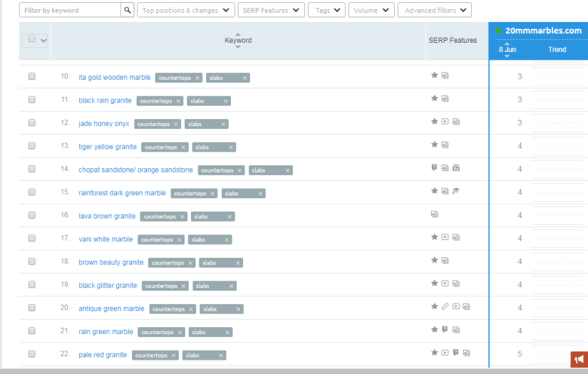Select checkbox for tiger yellow granite
This screenshot has height=374, width=588.
(32, 146)
